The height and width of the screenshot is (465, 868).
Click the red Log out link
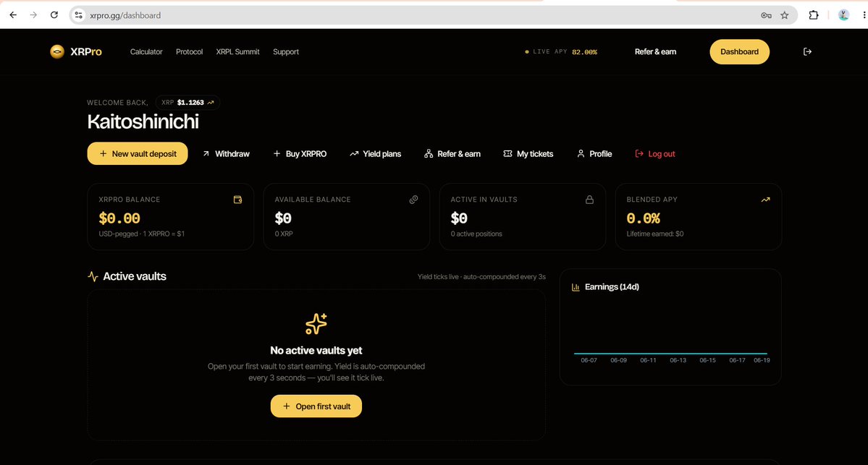click(x=655, y=154)
